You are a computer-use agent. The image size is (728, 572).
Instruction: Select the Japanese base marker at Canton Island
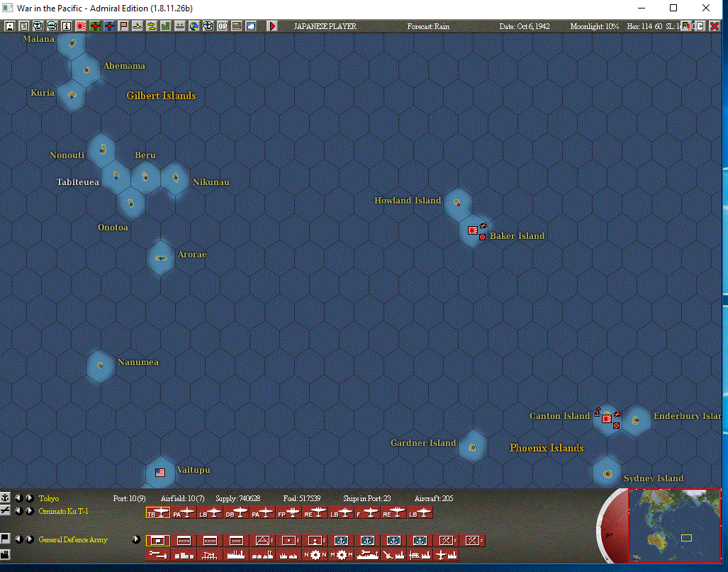[606, 419]
